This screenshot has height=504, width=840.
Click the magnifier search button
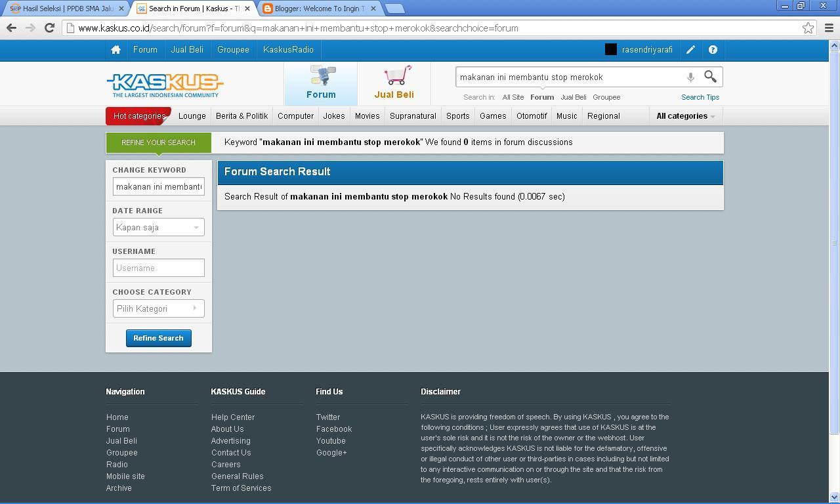click(x=710, y=77)
